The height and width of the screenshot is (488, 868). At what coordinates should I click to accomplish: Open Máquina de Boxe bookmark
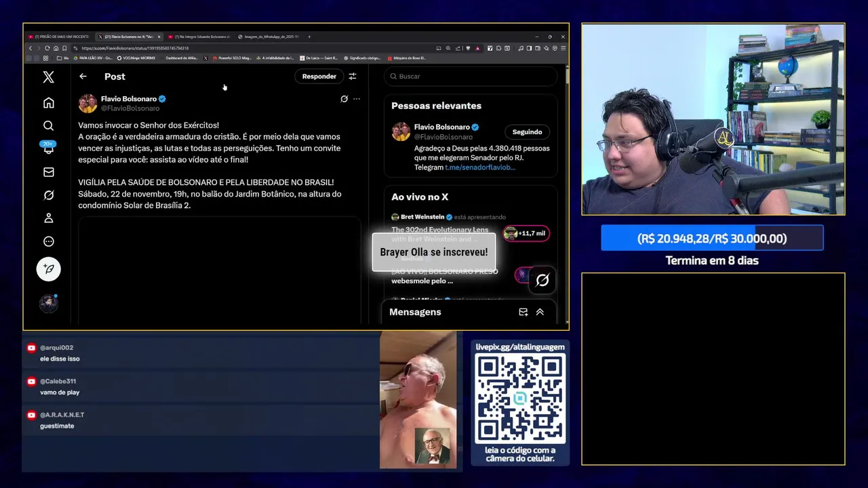point(407,58)
